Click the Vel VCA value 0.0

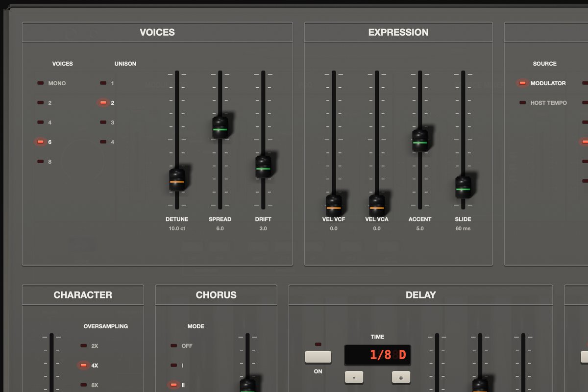tap(377, 228)
